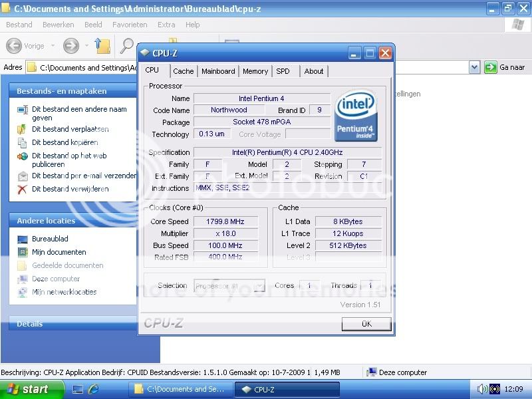This screenshot has height=399, width=532.
Task: Click the Bureaublad desktop icon
Action: [x=23, y=239]
